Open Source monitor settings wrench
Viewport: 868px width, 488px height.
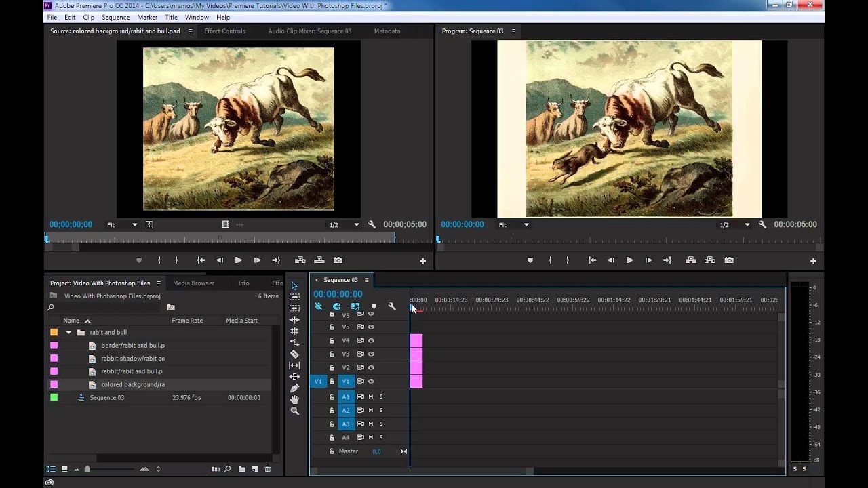tap(372, 224)
